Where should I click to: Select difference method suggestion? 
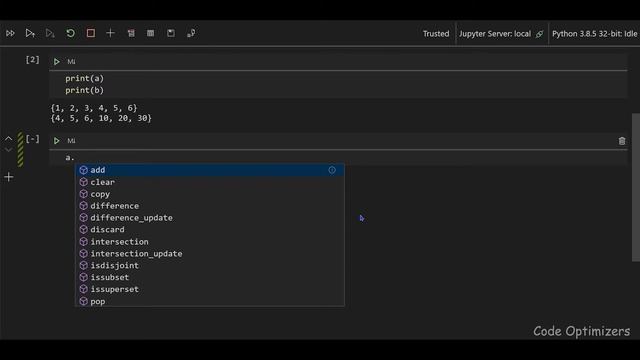(x=210, y=206)
